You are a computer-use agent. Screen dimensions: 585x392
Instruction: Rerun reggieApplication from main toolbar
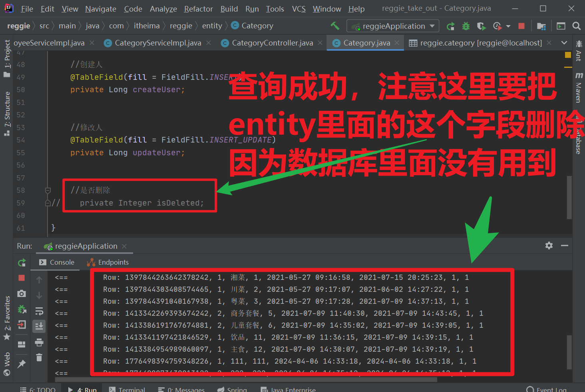pyautogui.click(x=451, y=26)
